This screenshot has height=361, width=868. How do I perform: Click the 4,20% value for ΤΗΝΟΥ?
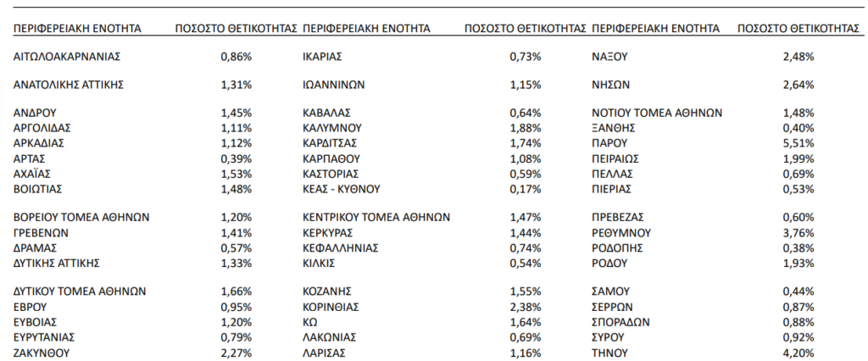click(x=798, y=353)
